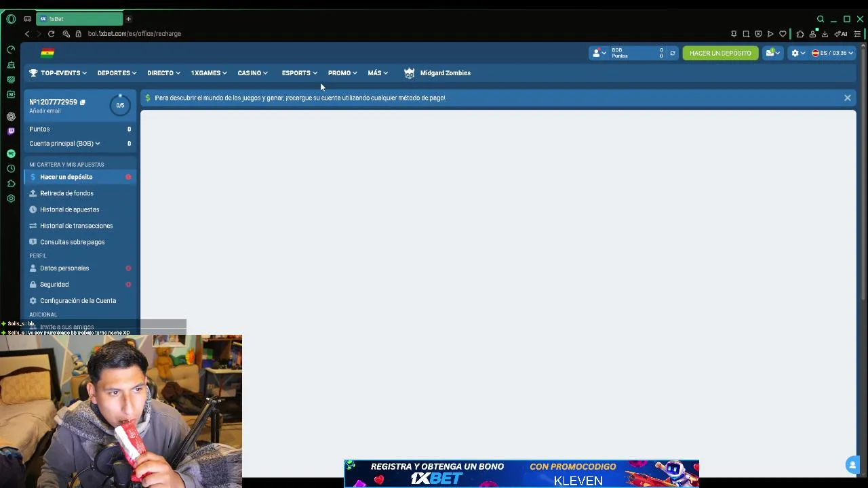Image resolution: width=868 pixels, height=488 pixels.
Task: Add page to bookmarks heart icon
Action: click(783, 34)
